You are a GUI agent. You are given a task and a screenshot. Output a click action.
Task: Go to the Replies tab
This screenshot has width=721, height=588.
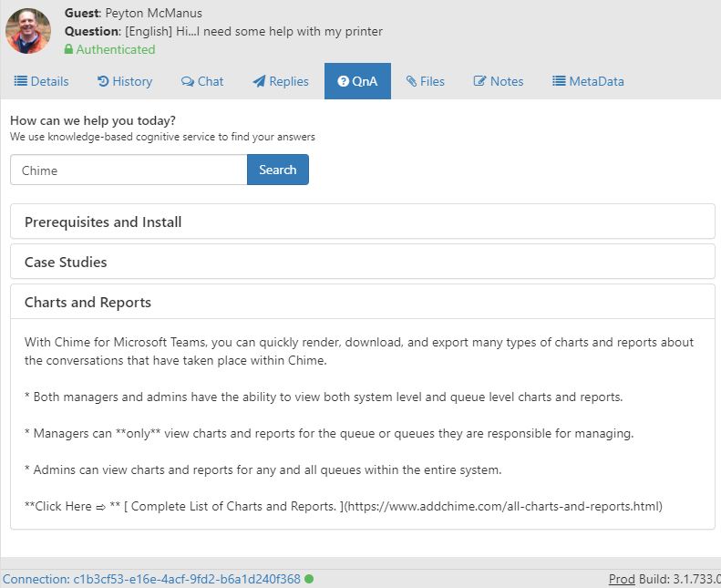(x=281, y=81)
